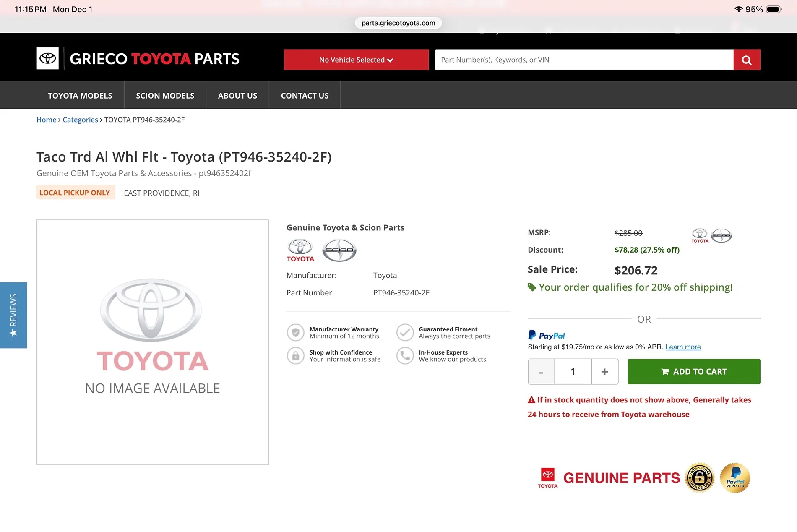Click the Guaranteed Fitment checkmark icon

[405, 332]
